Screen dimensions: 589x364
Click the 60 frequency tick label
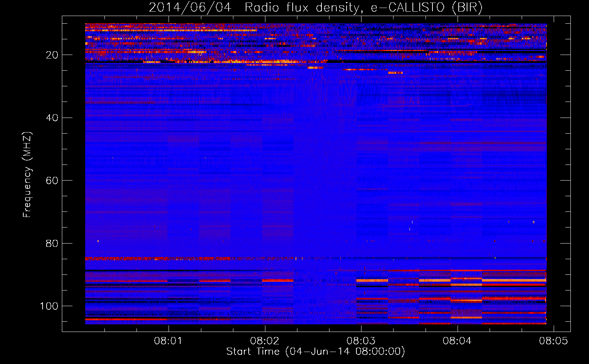click(52, 181)
